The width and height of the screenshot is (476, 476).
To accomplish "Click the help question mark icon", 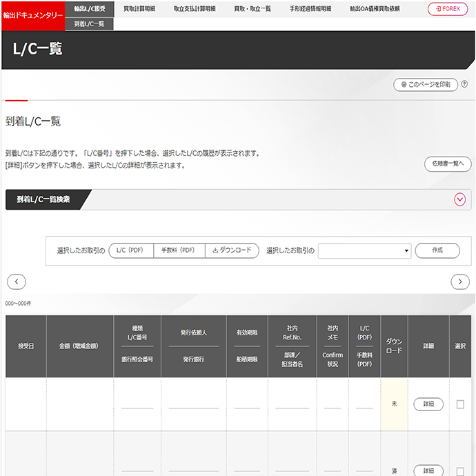I will [464, 85].
